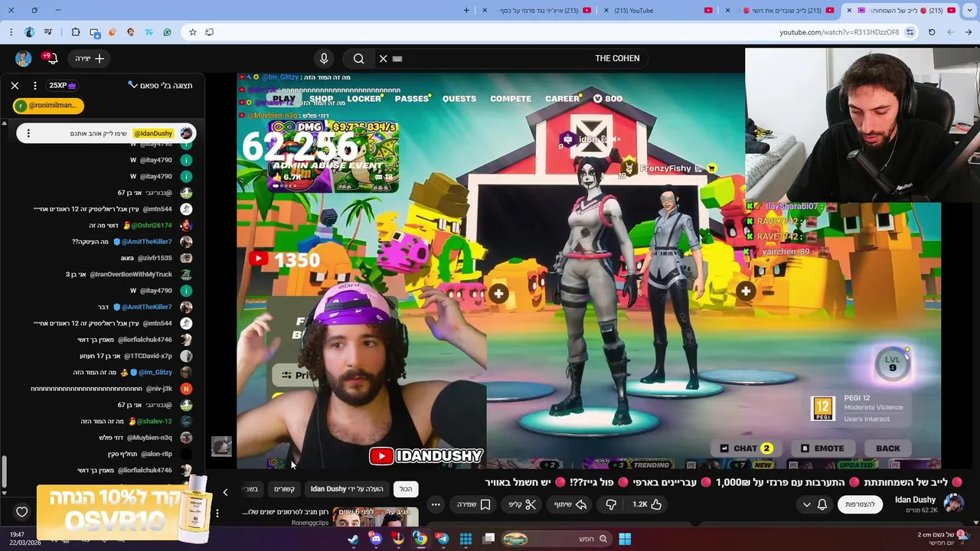Open the Windows Start button

pyautogui.click(x=625, y=539)
